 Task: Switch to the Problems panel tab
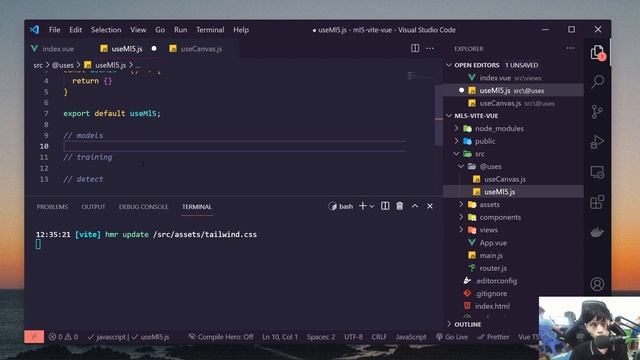point(52,207)
